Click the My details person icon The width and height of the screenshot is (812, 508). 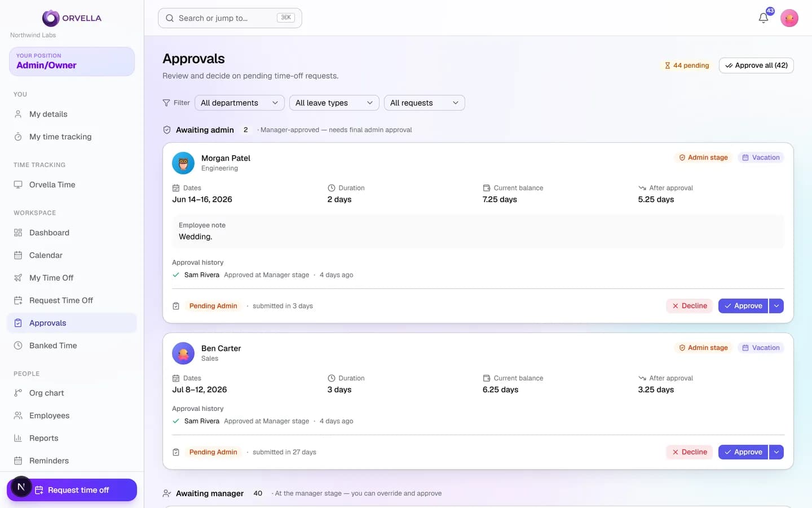click(18, 114)
